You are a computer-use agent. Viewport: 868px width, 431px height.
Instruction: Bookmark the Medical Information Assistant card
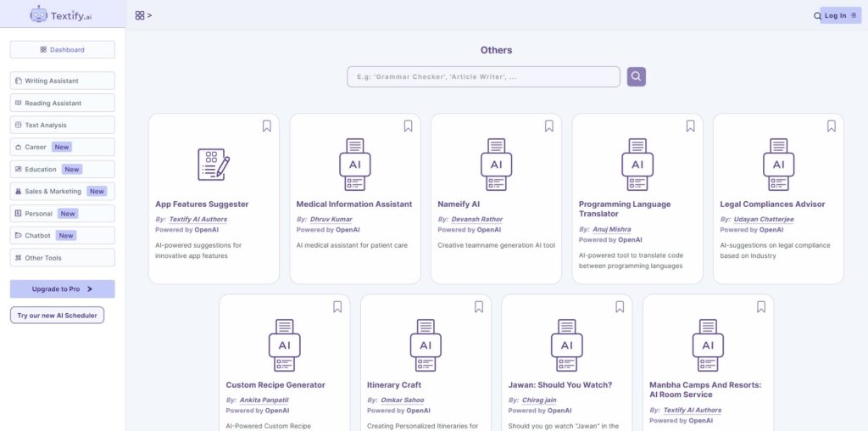(408, 126)
